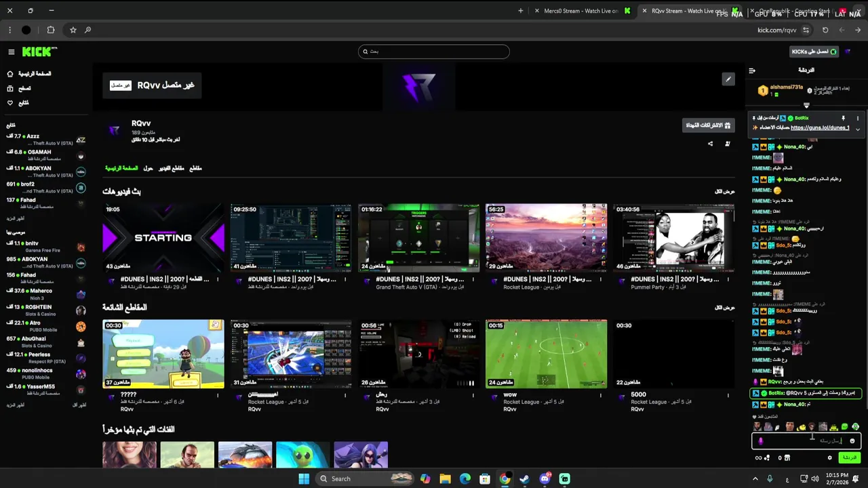
Task: Open the YasserM55 channel in the sidebar
Action: (45, 390)
